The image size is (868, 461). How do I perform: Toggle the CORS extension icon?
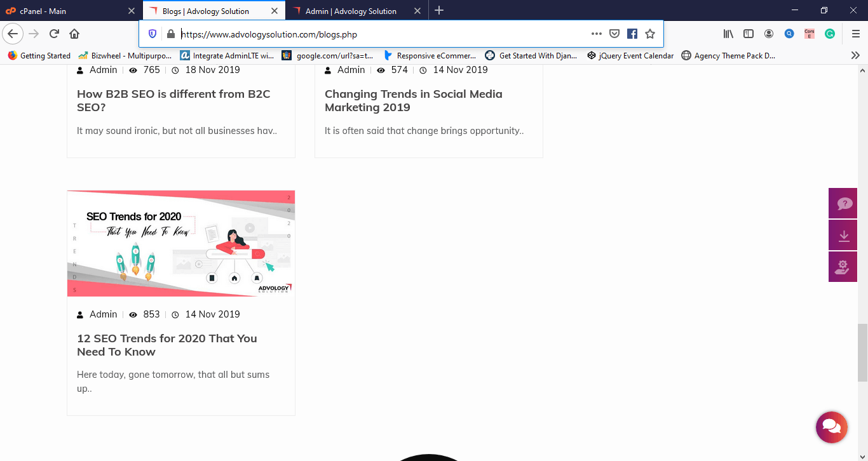pyautogui.click(x=810, y=34)
